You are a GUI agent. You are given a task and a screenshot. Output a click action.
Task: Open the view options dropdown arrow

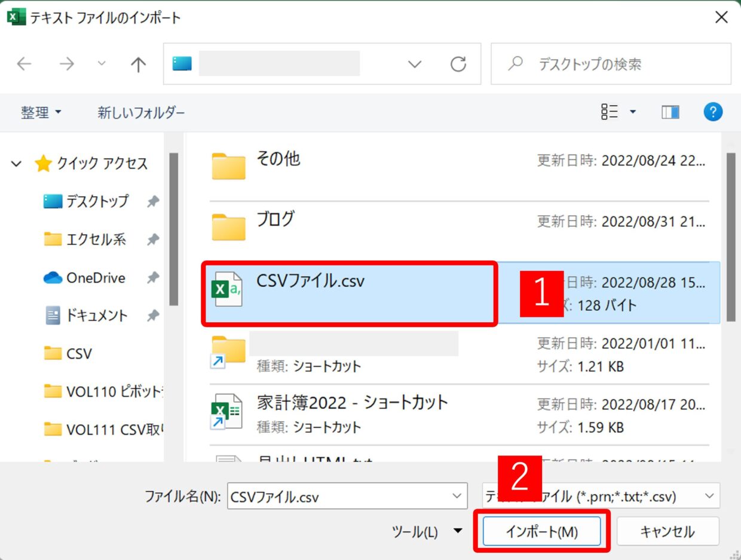[x=633, y=112]
